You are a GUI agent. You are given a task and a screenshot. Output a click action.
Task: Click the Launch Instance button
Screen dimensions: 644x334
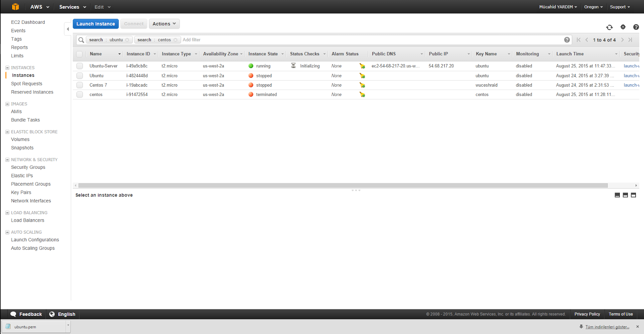[96, 24]
